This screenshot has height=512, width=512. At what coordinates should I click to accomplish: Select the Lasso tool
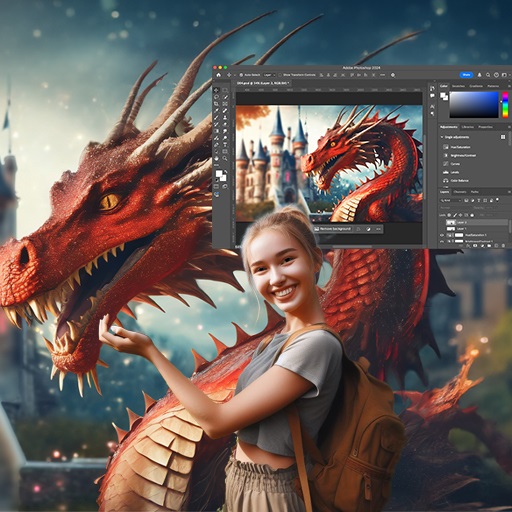[216, 97]
